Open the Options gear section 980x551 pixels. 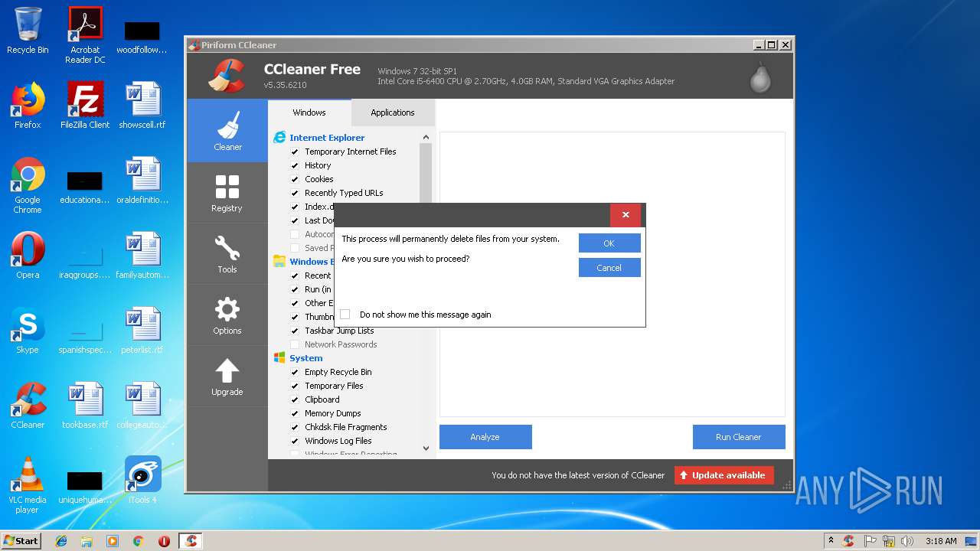[x=227, y=315]
